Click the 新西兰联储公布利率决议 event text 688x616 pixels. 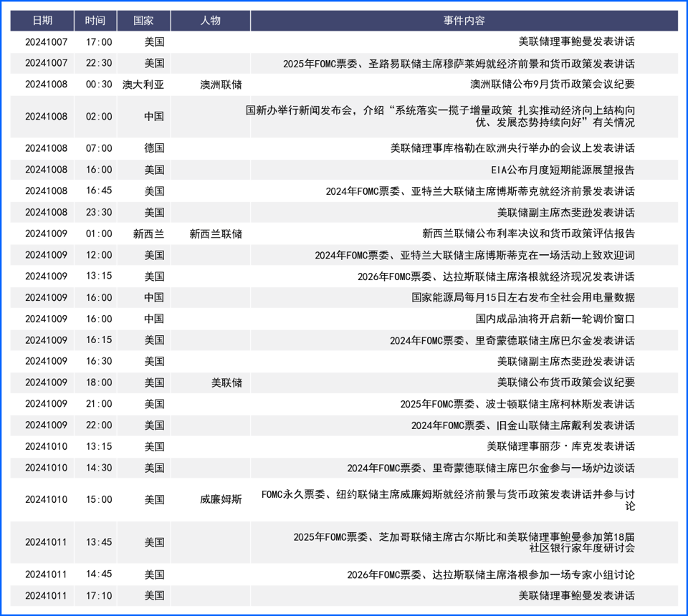528,234
